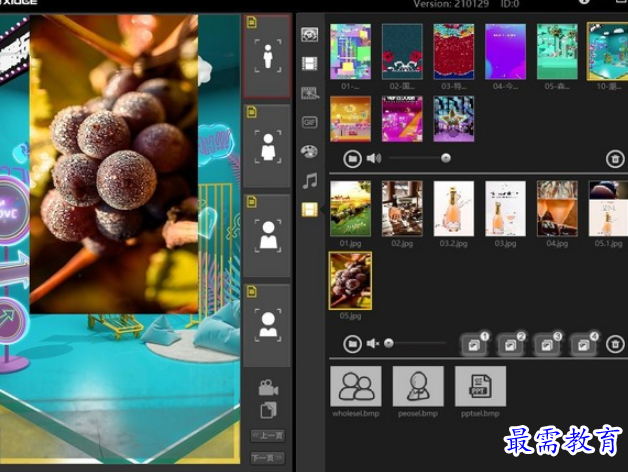Mute the speaker in backgrounds panel
The width and height of the screenshot is (628, 472).
click(374, 158)
